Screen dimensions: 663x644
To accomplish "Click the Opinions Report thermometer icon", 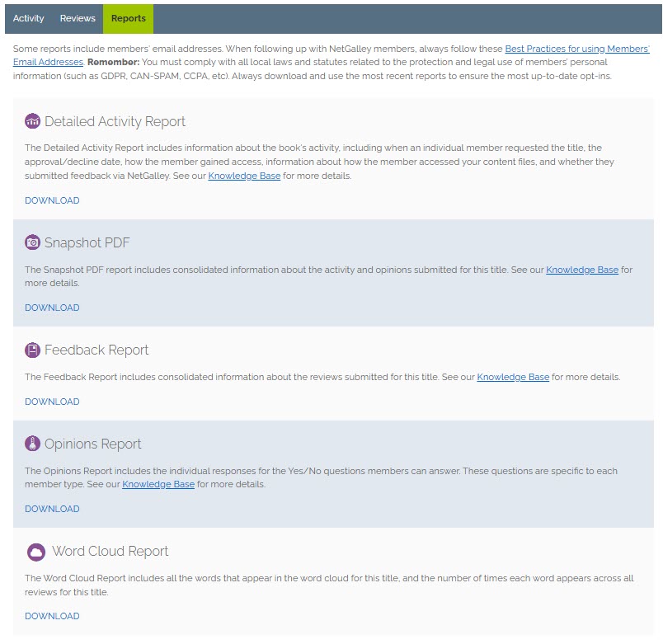I will (33, 444).
